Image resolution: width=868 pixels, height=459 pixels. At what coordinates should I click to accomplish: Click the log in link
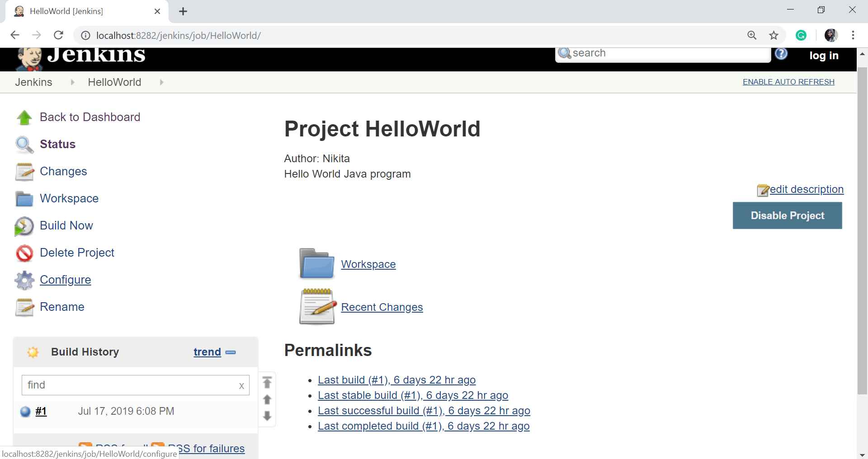point(824,56)
